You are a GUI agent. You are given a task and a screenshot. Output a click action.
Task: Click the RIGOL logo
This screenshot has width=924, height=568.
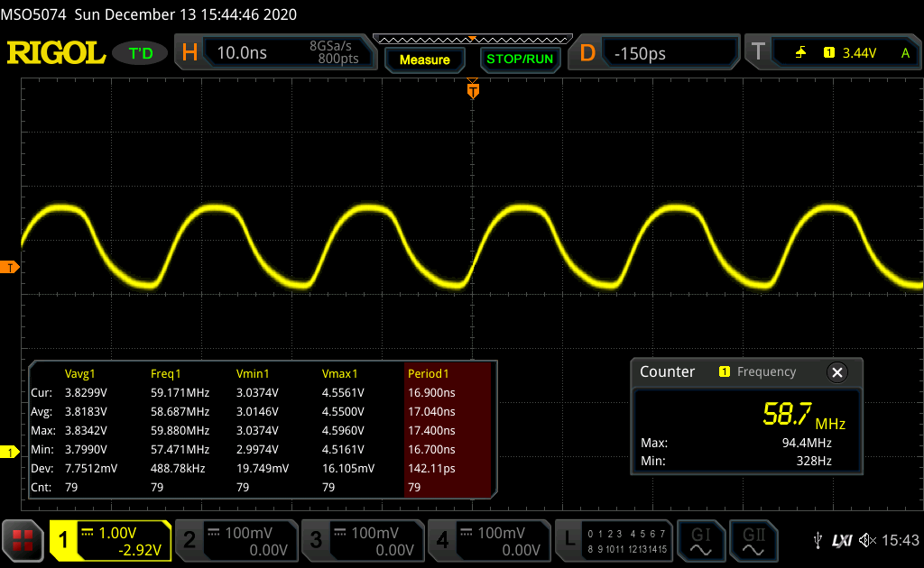click(x=56, y=53)
